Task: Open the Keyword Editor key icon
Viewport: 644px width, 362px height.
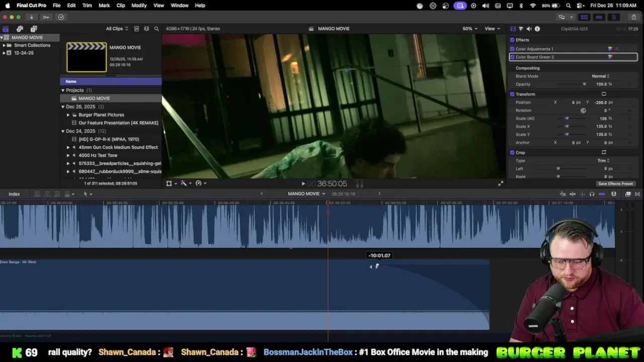Action: 46,17
